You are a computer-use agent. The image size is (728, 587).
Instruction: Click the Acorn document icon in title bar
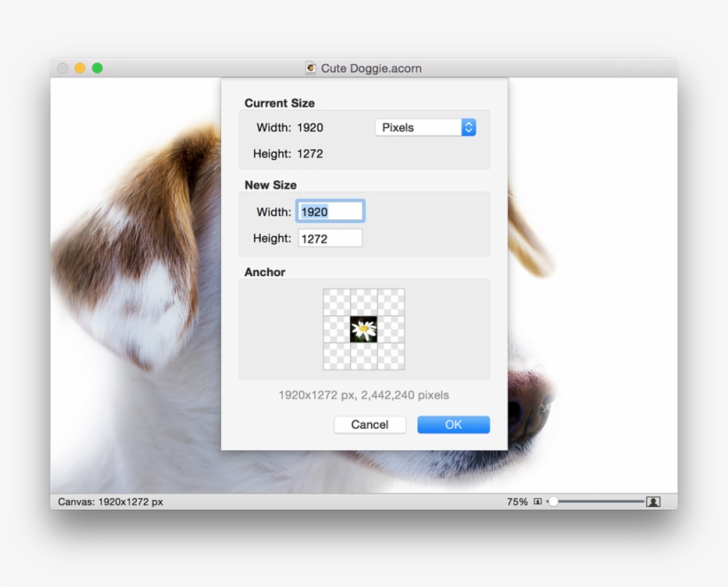(311, 68)
